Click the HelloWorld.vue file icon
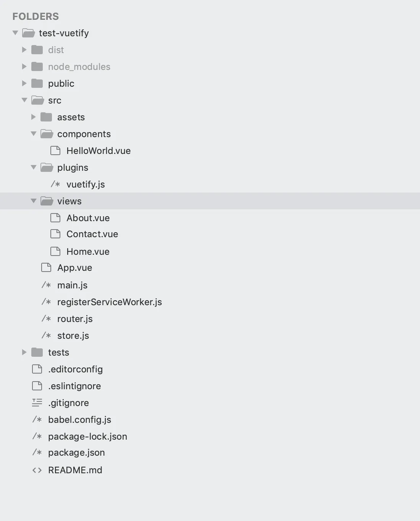The height and width of the screenshot is (521, 420). (x=55, y=150)
